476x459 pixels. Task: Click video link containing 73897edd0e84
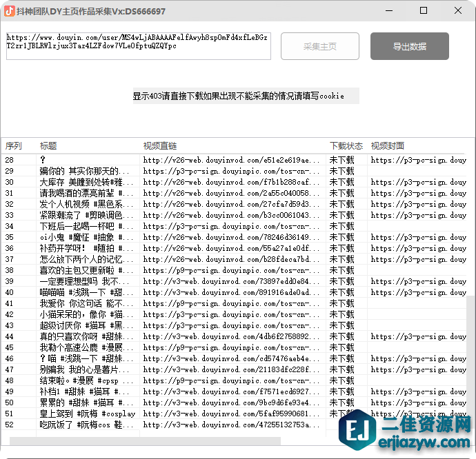pos(231,281)
